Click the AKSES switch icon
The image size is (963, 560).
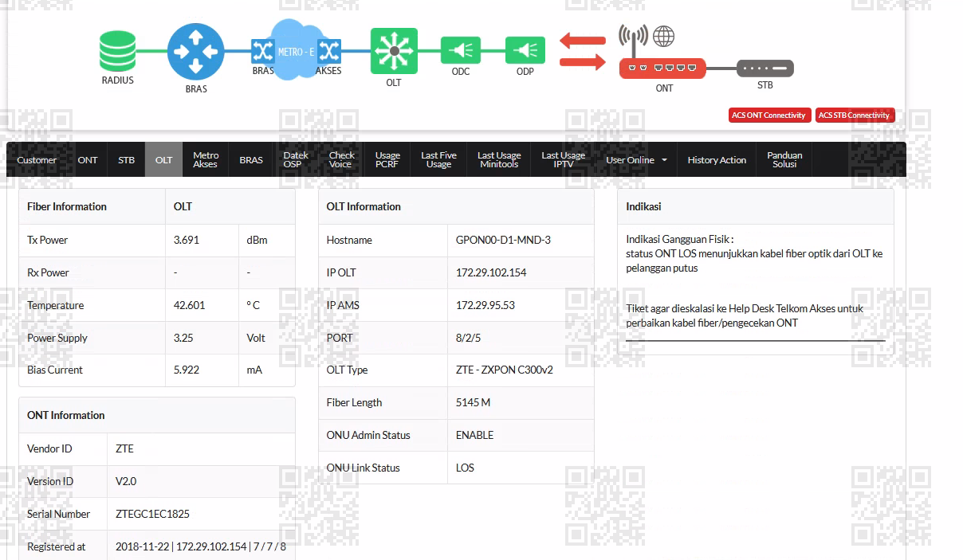click(329, 52)
